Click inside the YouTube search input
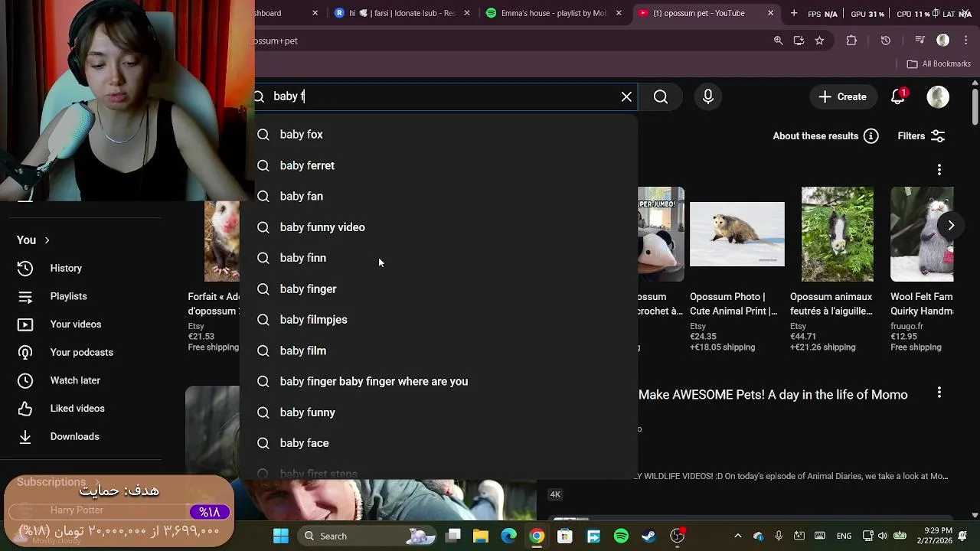Viewport: 980px width, 551px height. click(x=444, y=96)
